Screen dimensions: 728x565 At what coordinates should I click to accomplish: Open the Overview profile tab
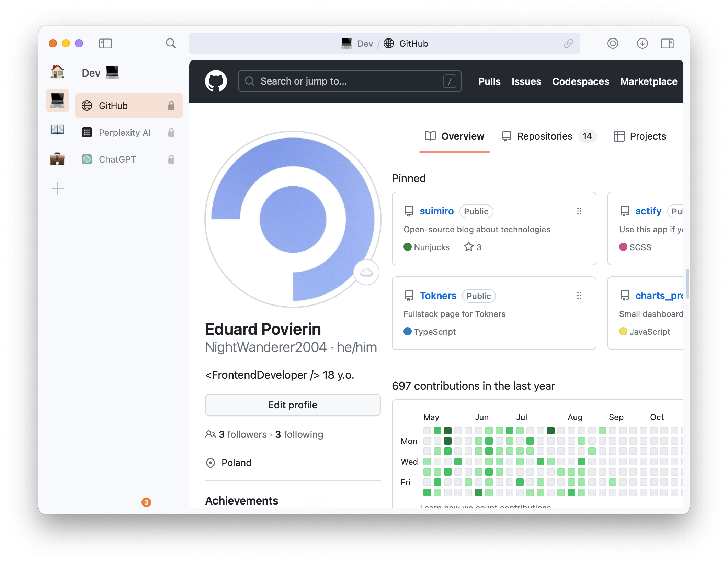pyautogui.click(x=454, y=136)
